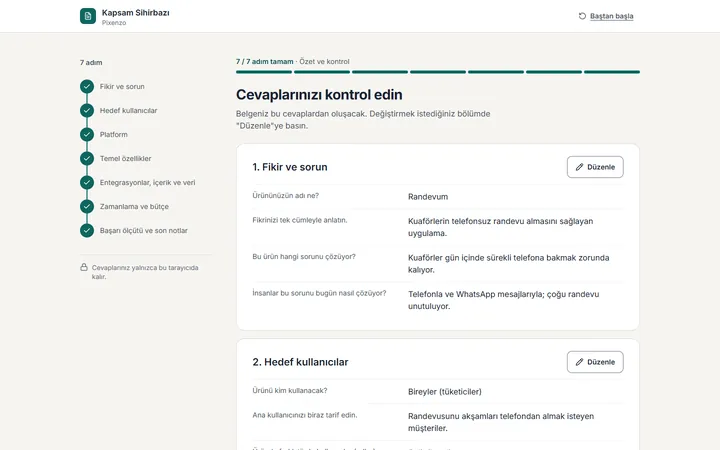
Task: Click 'İnsanlar bu sorunu bugün nasıl çözüyor?' question
Action: coord(319,293)
